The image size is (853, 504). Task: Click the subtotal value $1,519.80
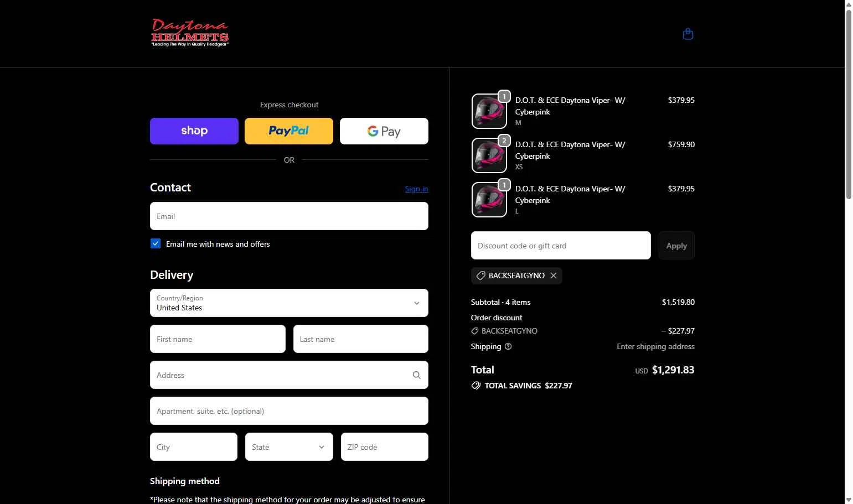click(x=678, y=302)
